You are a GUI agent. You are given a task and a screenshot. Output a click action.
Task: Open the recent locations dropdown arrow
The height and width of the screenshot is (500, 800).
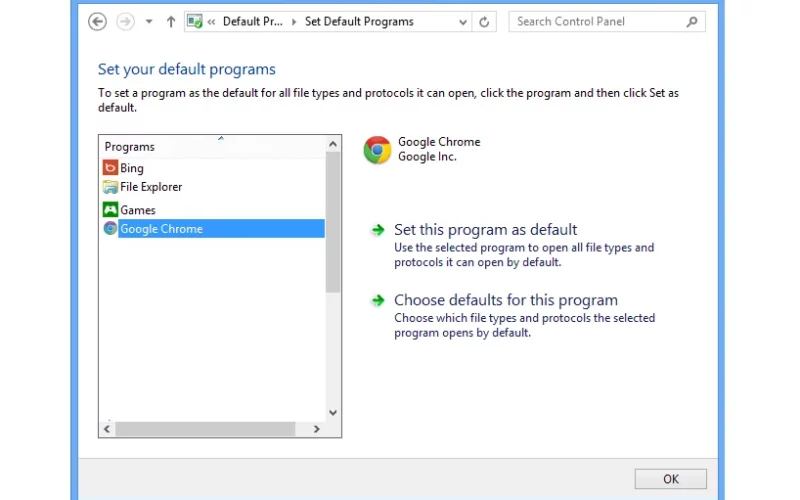[149, 21]
